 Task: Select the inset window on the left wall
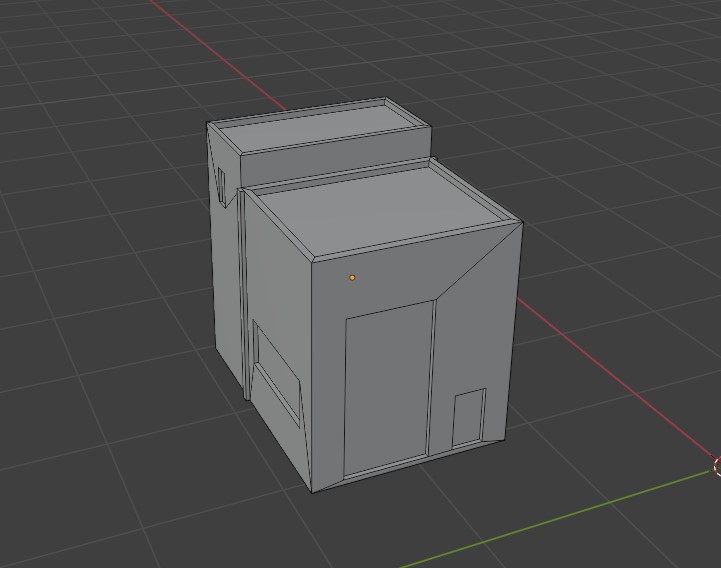pos(277,368)
